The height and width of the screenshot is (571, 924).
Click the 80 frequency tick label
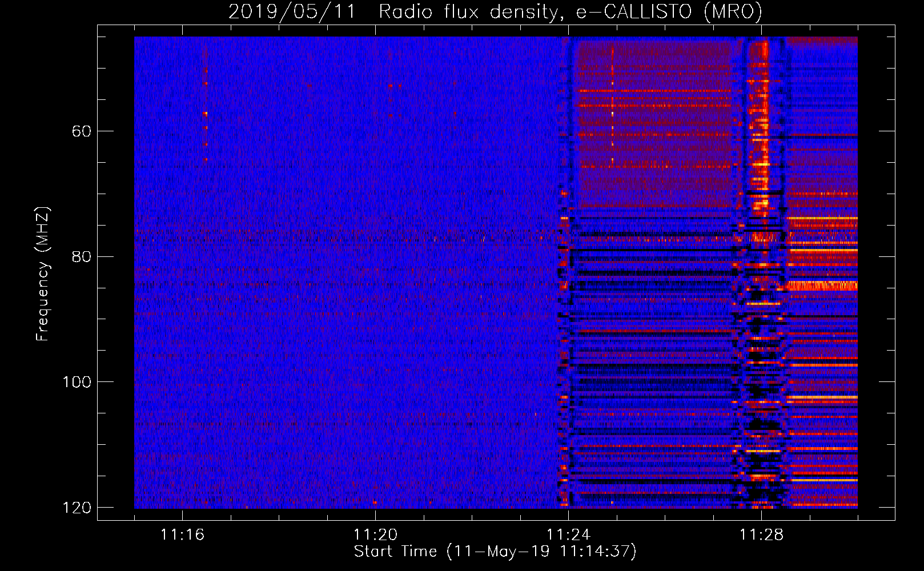point(82,256)
